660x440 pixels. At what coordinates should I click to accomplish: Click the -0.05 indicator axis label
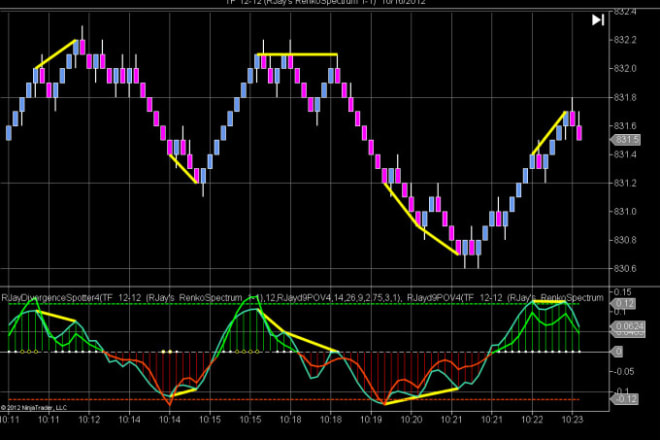tap(624, 371)
